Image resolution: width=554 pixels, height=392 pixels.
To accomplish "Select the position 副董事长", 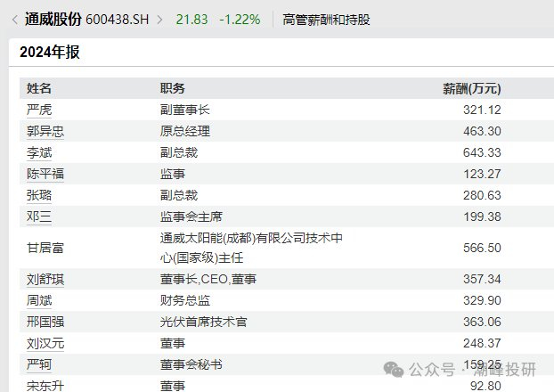I will 184,110.
